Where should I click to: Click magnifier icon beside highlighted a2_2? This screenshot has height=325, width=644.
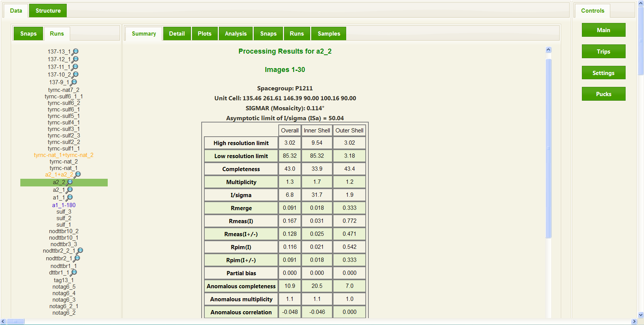69,183
